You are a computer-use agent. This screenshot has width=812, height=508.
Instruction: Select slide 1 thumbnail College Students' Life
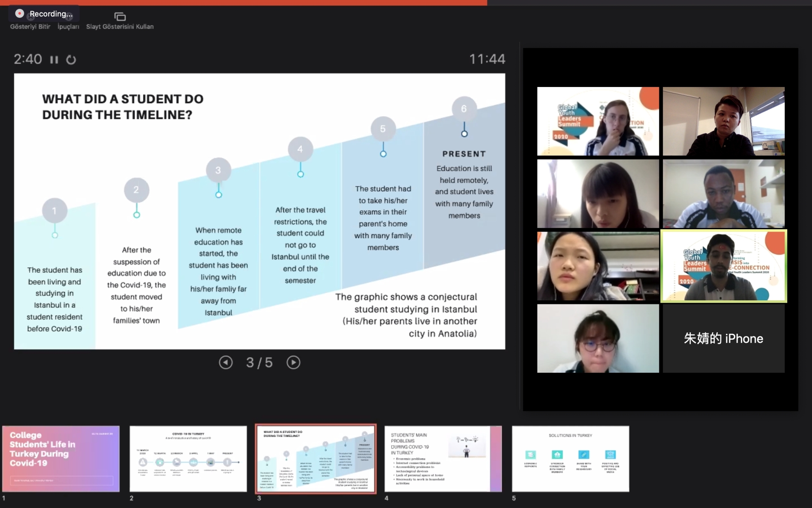[x=61, y=459]
